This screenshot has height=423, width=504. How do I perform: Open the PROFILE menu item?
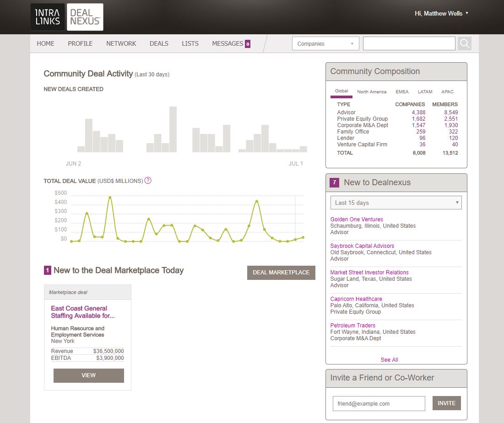[80, 43]
